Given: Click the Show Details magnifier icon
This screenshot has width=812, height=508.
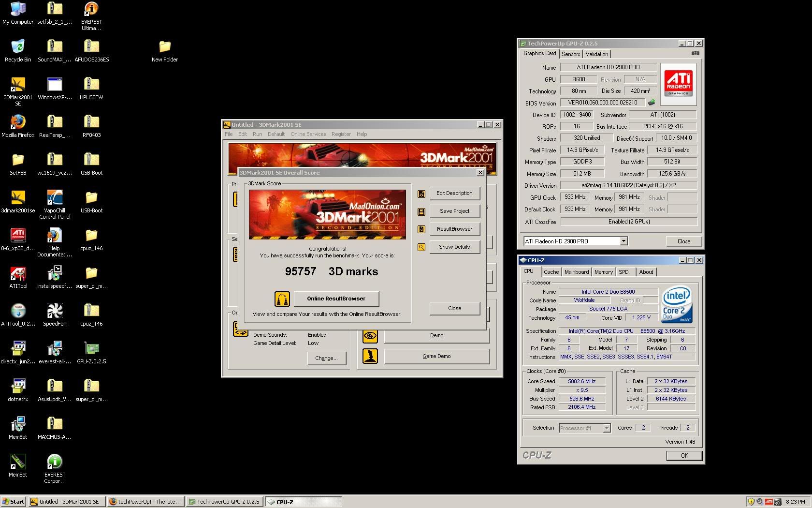Looking at the screenshot, I should (421, 247).
